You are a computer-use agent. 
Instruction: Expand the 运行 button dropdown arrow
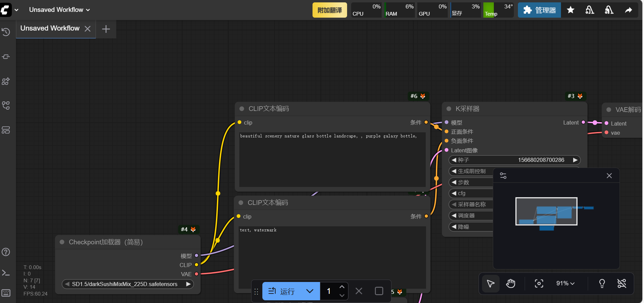(309, 291)
